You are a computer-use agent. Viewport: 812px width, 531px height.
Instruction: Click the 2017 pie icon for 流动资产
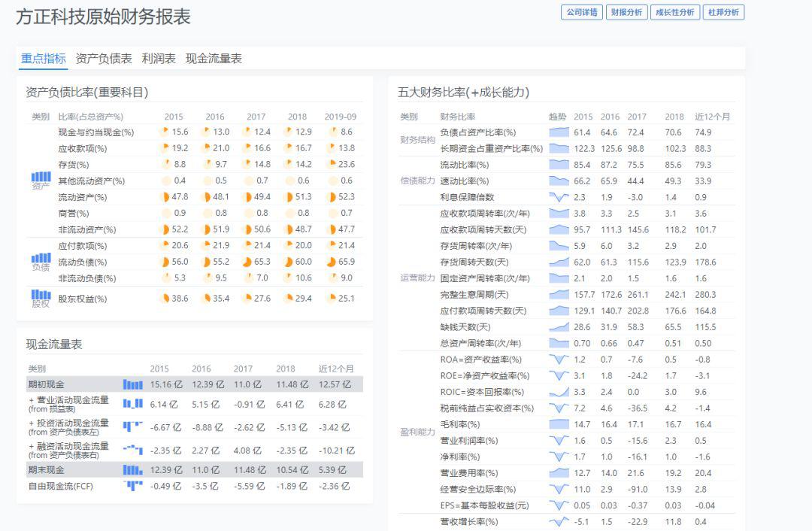coord(248,197)
